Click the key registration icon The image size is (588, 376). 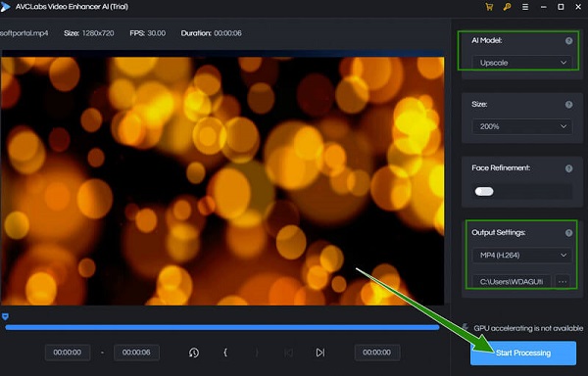[x=507, y=7]
